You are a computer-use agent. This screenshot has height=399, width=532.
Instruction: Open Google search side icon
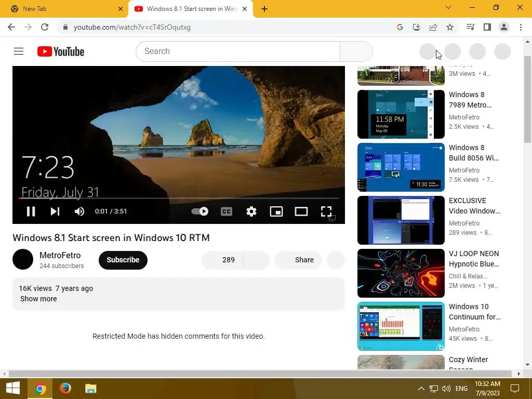tap(400, 27)
